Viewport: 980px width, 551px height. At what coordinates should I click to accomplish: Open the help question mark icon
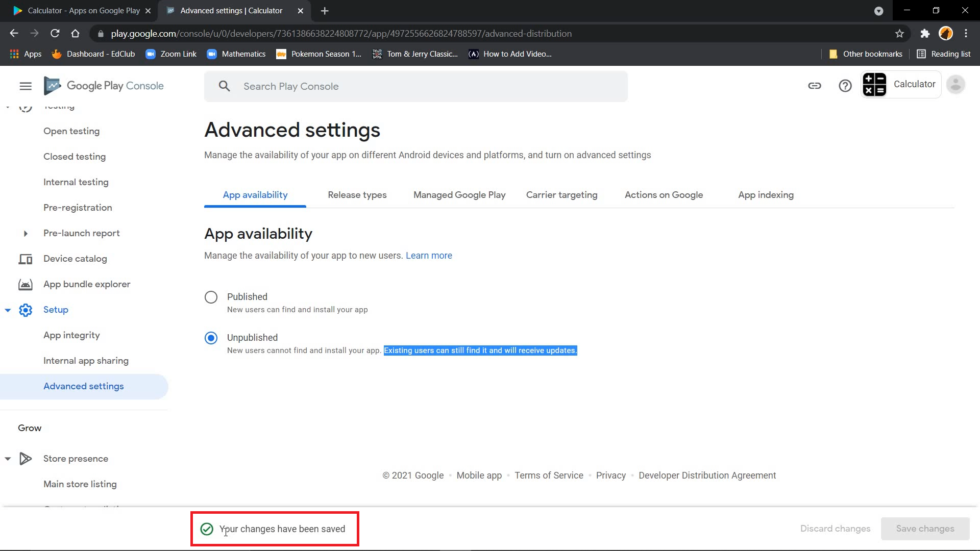(x=845, y=86)
